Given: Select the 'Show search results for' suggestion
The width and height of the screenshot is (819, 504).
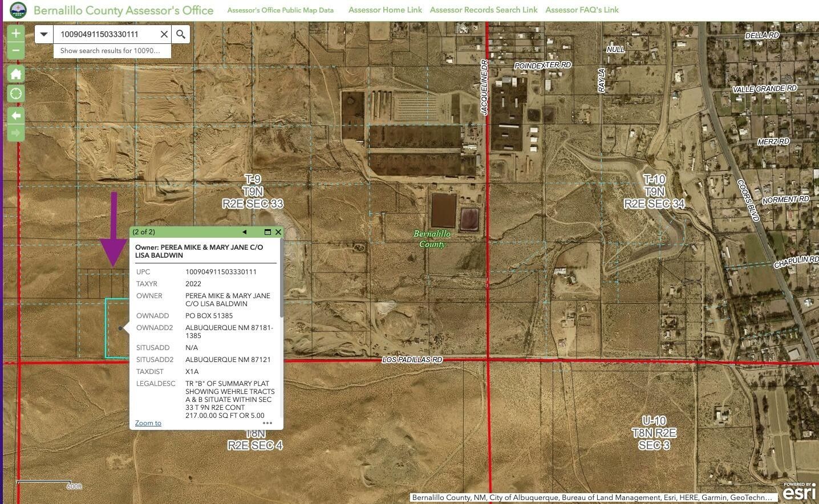Looking at the screenshot, I should [x=111, y=51].
